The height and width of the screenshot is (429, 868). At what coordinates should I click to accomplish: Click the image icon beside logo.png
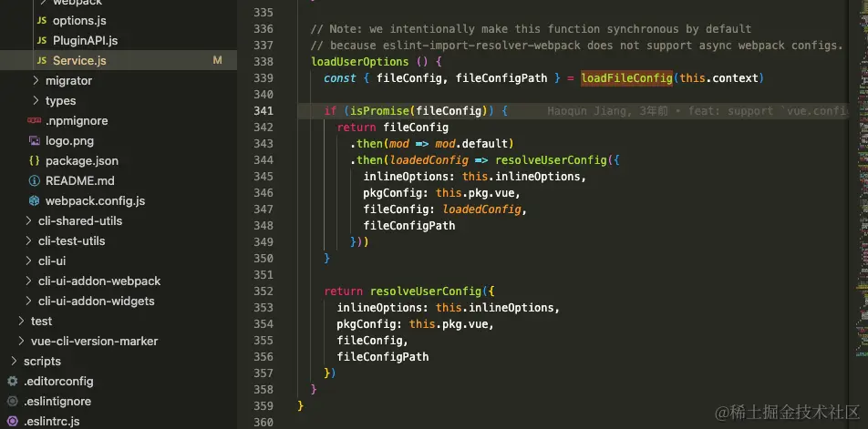35,140
